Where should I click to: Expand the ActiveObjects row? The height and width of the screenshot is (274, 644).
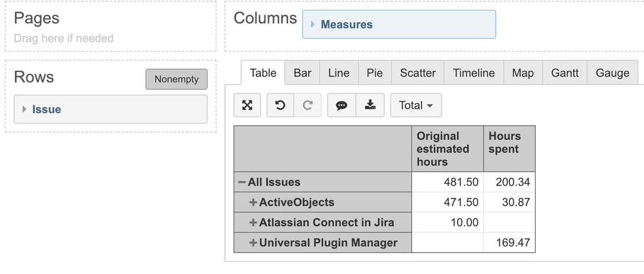click(253, 202)
